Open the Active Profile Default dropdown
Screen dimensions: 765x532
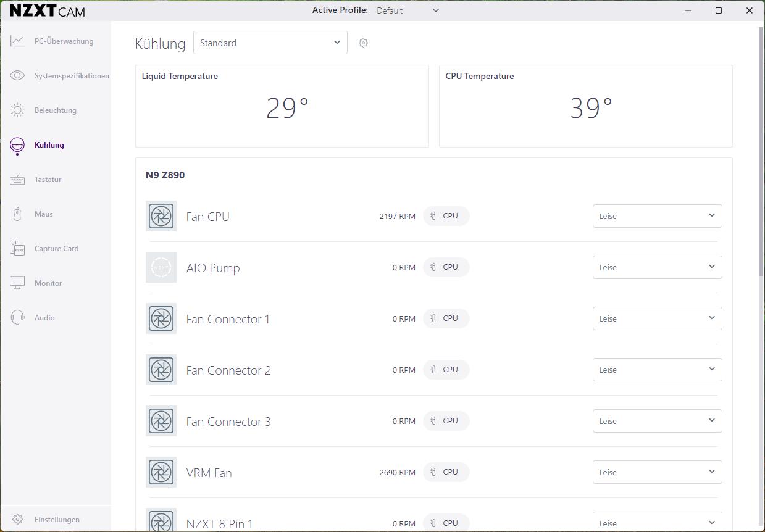(408, 10)
